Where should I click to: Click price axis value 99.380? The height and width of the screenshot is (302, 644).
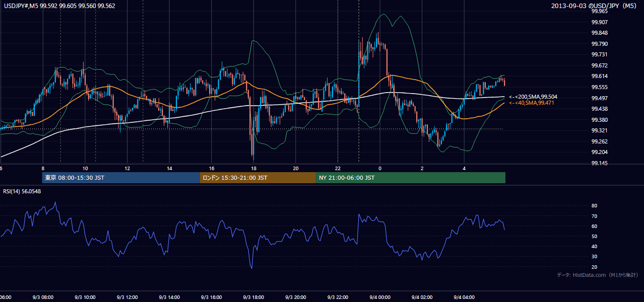599,120
